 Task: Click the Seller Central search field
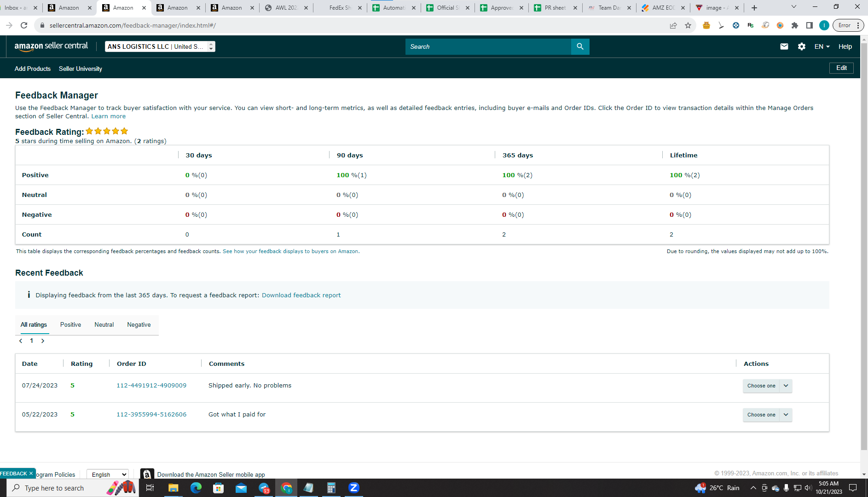(488, 46)
